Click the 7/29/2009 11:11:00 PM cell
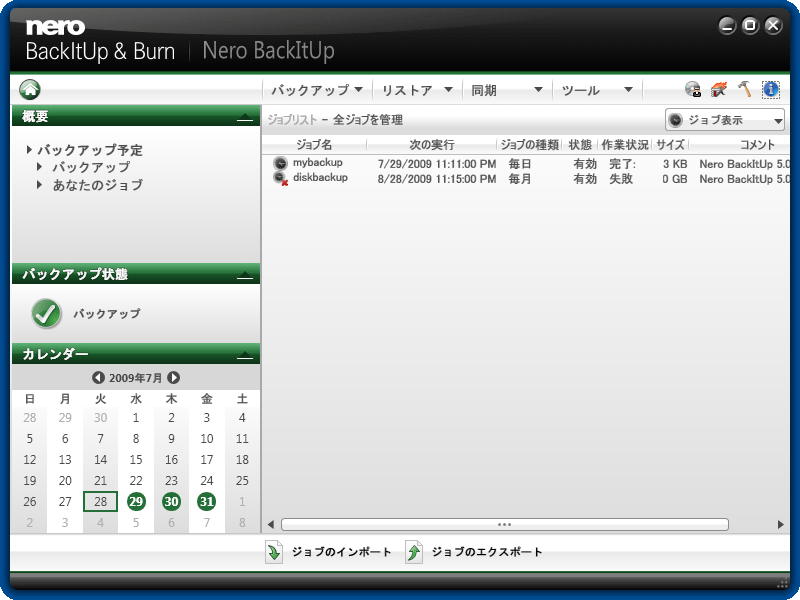This screenshot has height=600, width=800. pyautogui.click(x=437, y=164)
